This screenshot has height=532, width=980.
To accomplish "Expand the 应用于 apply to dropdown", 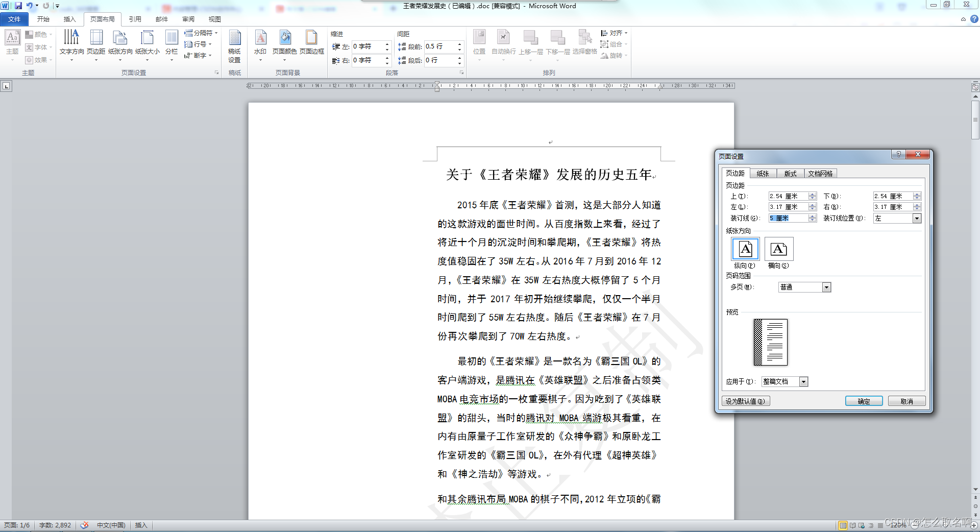I will [x=803, y=381].
